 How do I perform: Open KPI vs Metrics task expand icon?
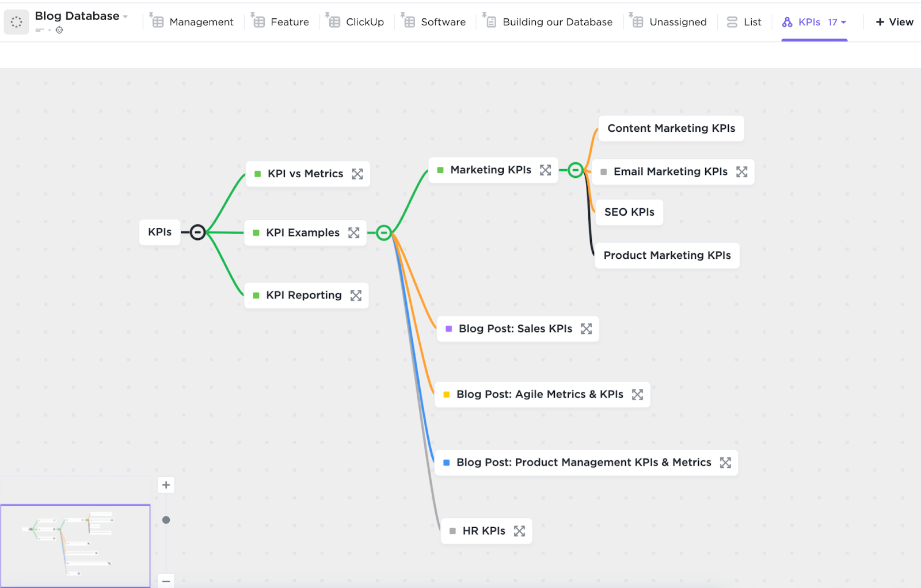click(x=357, y=174)
